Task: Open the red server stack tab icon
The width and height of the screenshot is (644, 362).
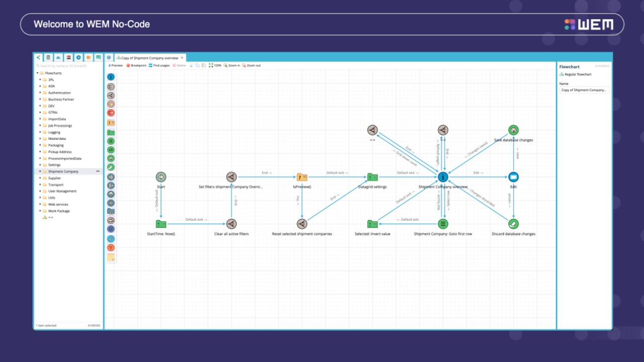Action: point(68,57)
